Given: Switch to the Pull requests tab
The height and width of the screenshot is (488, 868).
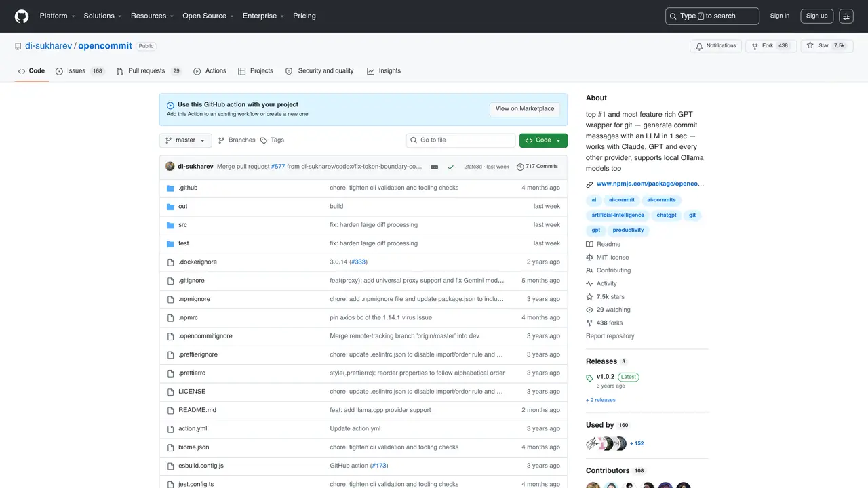Looking at the screenshot, I should point(149,70).
